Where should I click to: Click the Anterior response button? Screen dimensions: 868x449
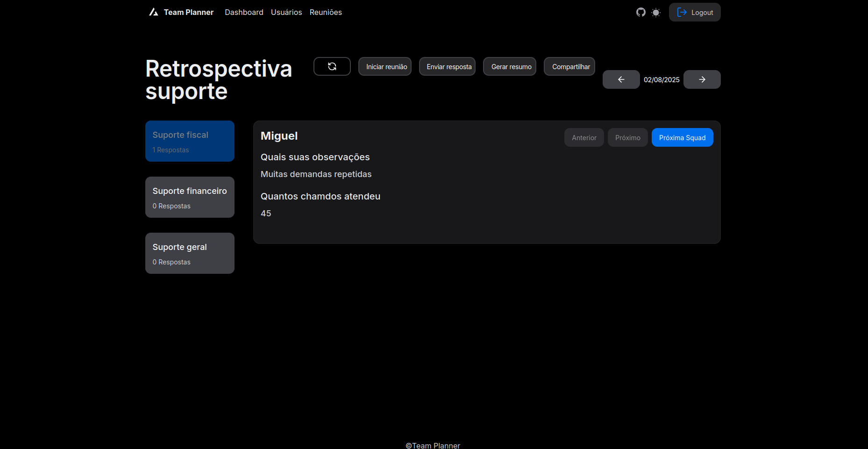pyautogui.click(x=584, y=137)
